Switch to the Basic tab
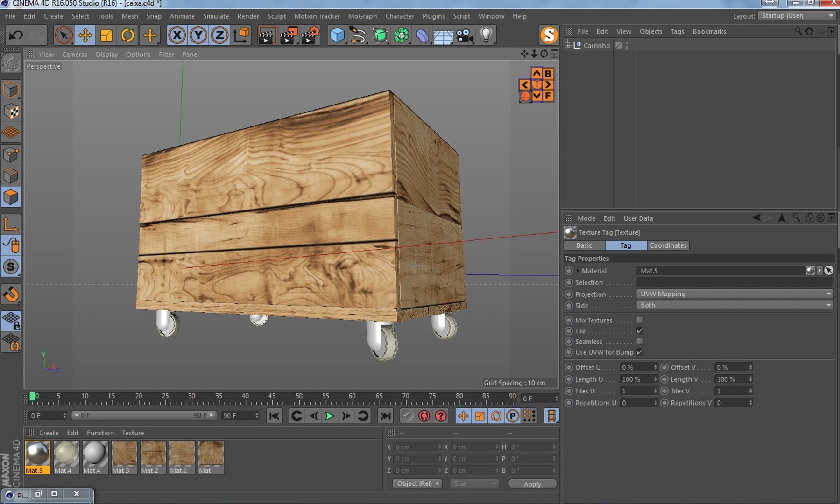Viewport: 840px width, 504px height. coord(584,245)
